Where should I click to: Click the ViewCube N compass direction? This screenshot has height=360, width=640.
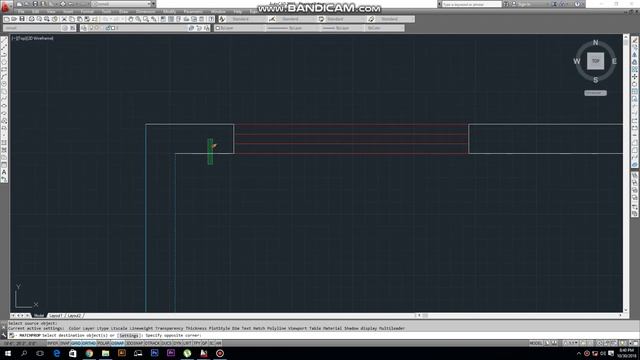click(596, 42)
